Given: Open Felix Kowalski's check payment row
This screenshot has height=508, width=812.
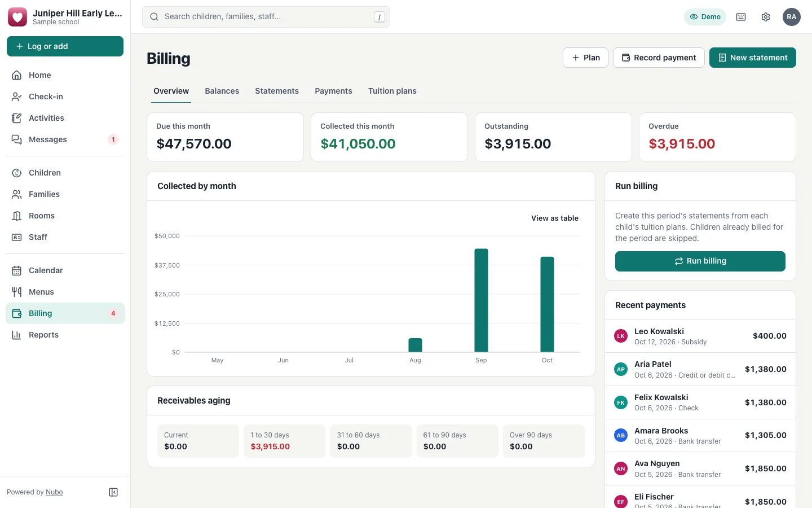Looking at the screenshot, I should click(x=700, y=402).
